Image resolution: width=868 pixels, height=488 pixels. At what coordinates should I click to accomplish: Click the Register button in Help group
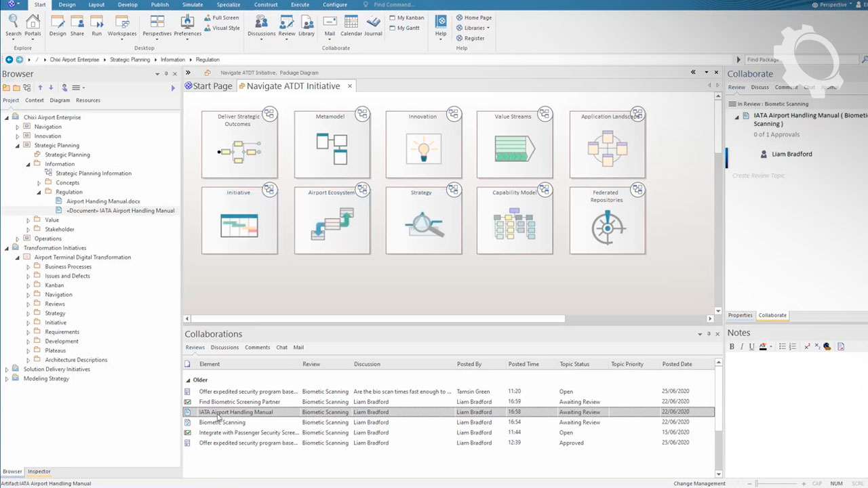pos(473,38)
